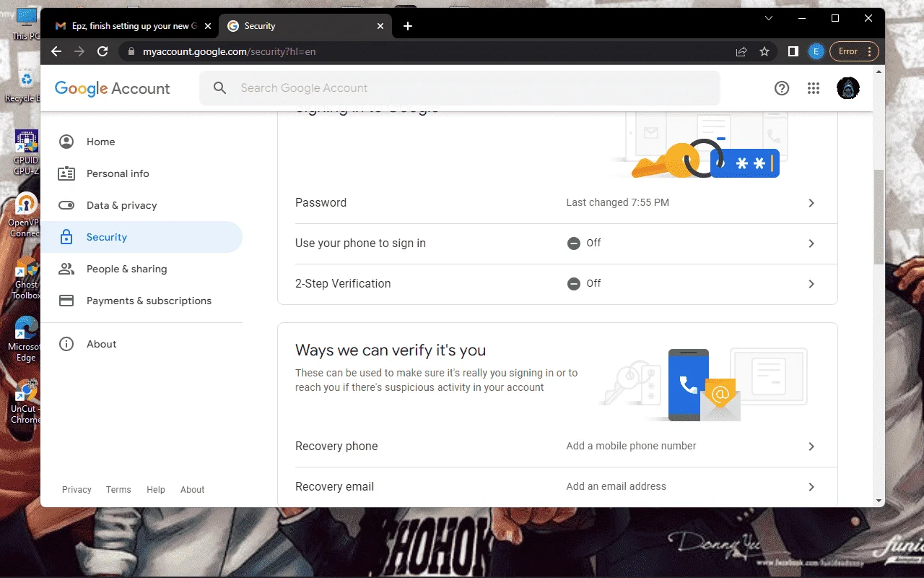The image size is (924, 578).
Task: Close the Security tab
Action: click(380, 26)
